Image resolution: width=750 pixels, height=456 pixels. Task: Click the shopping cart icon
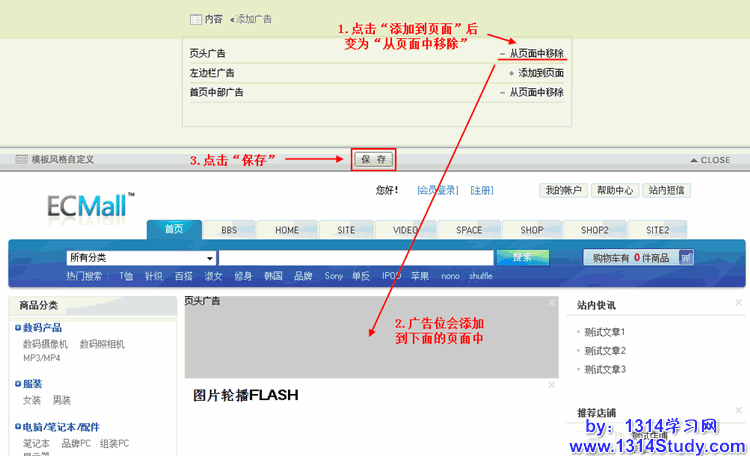(686, 257)
